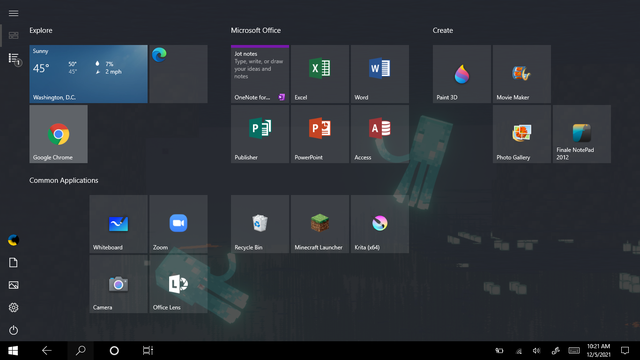
Task: Open the Whiteboard tile
Action: pos(118,224)
